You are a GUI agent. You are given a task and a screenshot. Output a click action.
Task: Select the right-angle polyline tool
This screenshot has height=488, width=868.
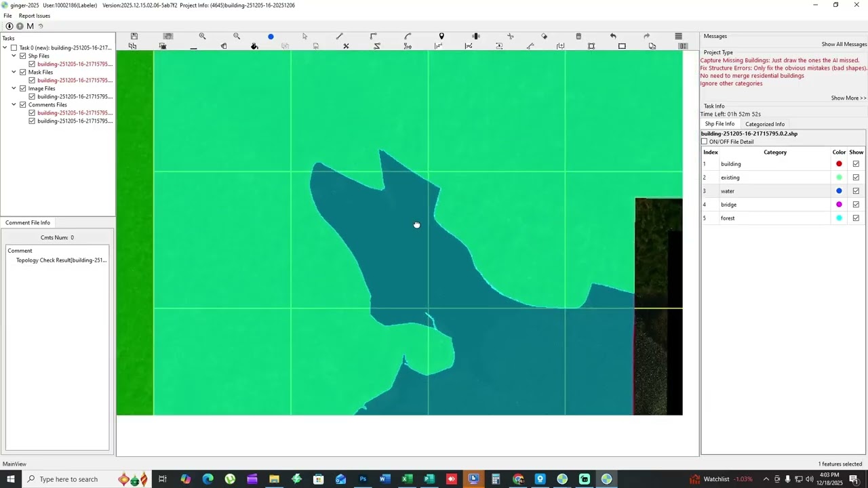[373, 36]
